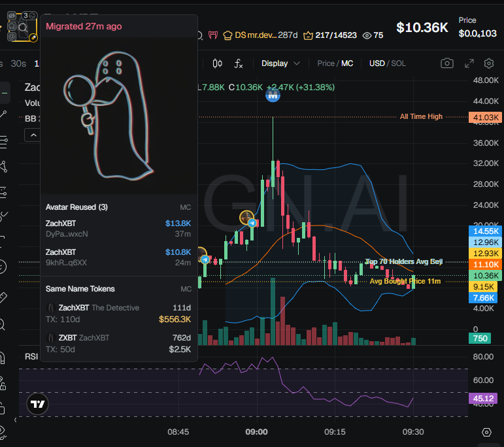Viewport: 504px width, 447px height.
Task: Click the 9.15K yellow price tag
Action: (483, 287)
